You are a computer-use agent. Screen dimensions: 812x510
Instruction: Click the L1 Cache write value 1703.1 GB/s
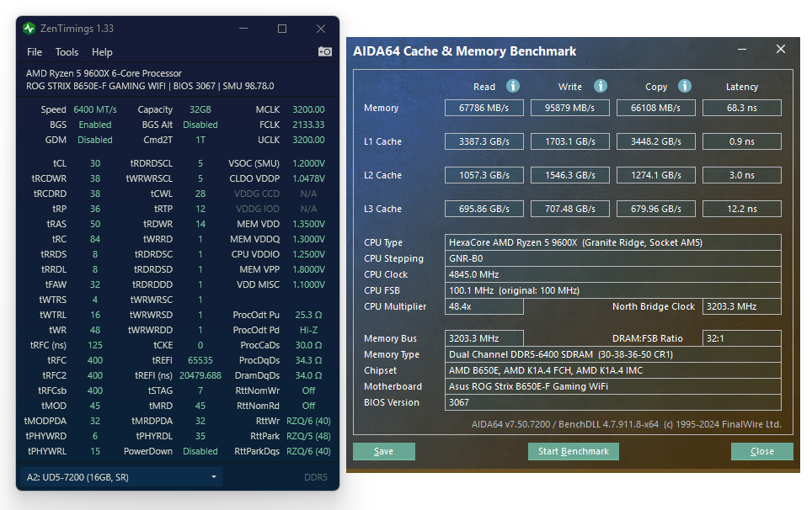[570, 141]
